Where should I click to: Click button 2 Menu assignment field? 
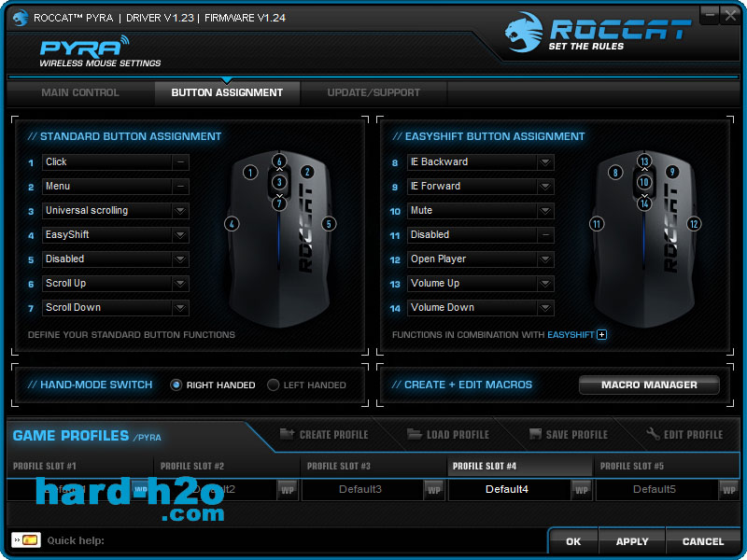pyautogui.click(x=115, y=186)
